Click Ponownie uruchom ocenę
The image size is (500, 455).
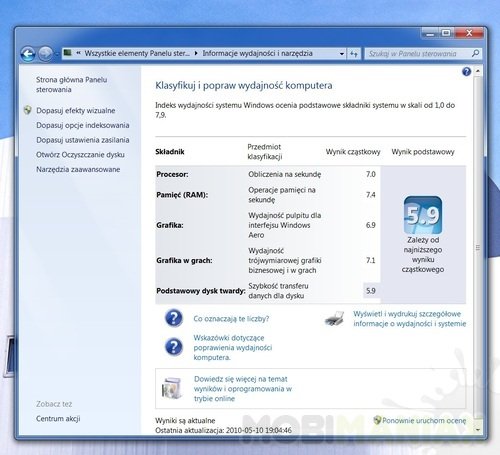[424, 420]
